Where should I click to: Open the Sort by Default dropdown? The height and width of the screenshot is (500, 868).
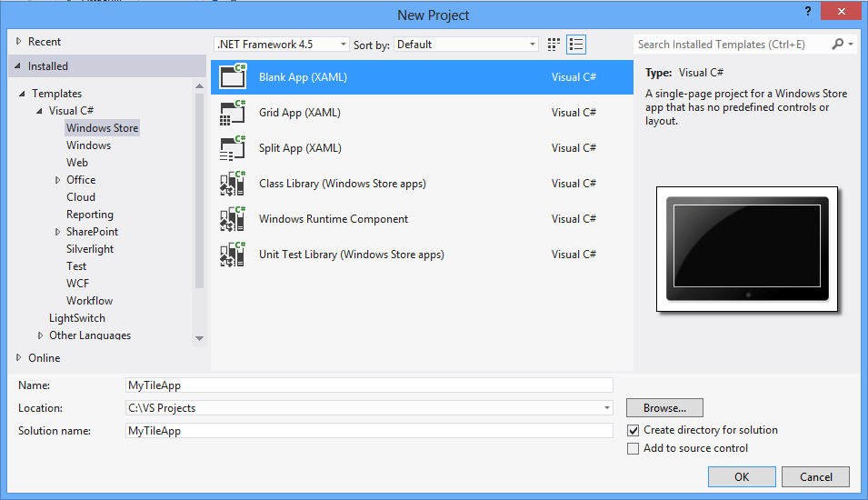tap(466, 45)
